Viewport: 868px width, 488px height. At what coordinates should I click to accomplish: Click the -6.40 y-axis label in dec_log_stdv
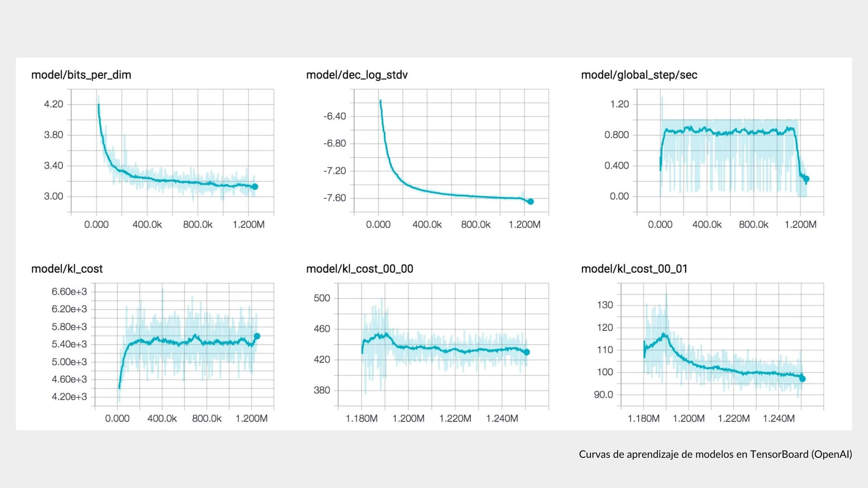point(335,116)
